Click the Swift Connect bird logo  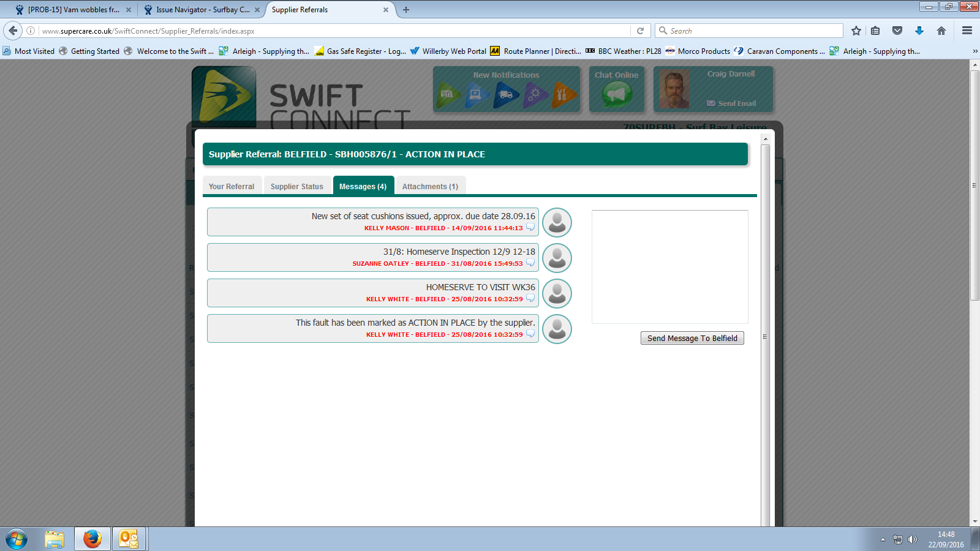coord(224,97)
